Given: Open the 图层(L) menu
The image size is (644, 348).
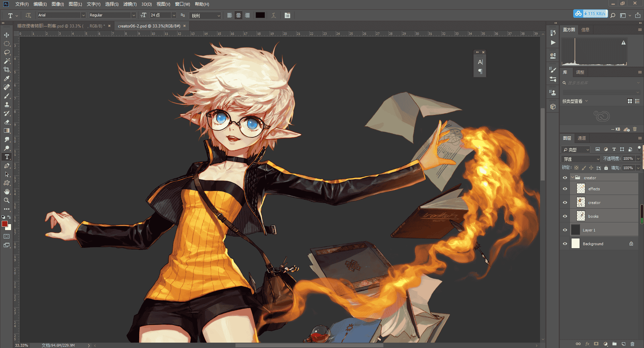Looking at the screenshot, I should (x=75, y=4).
